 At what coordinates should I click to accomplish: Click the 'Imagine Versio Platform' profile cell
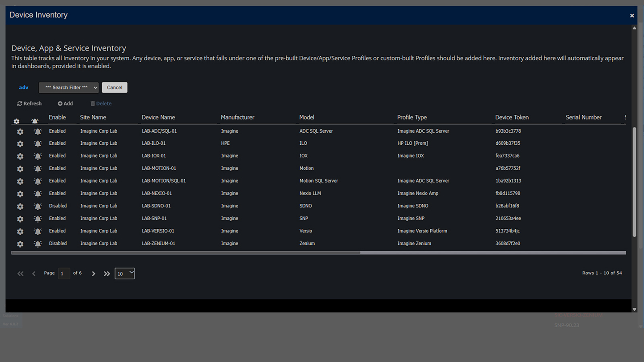point(422,231)
